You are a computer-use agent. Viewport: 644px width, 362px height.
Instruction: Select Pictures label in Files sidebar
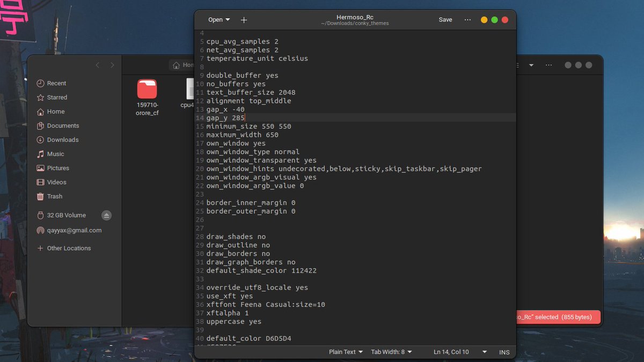58,168
